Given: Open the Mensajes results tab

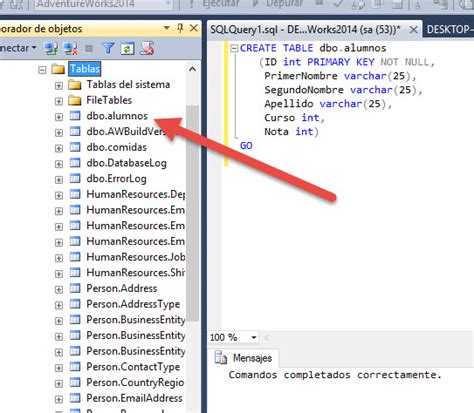Looking at the screenshot, I should point(245,358).
